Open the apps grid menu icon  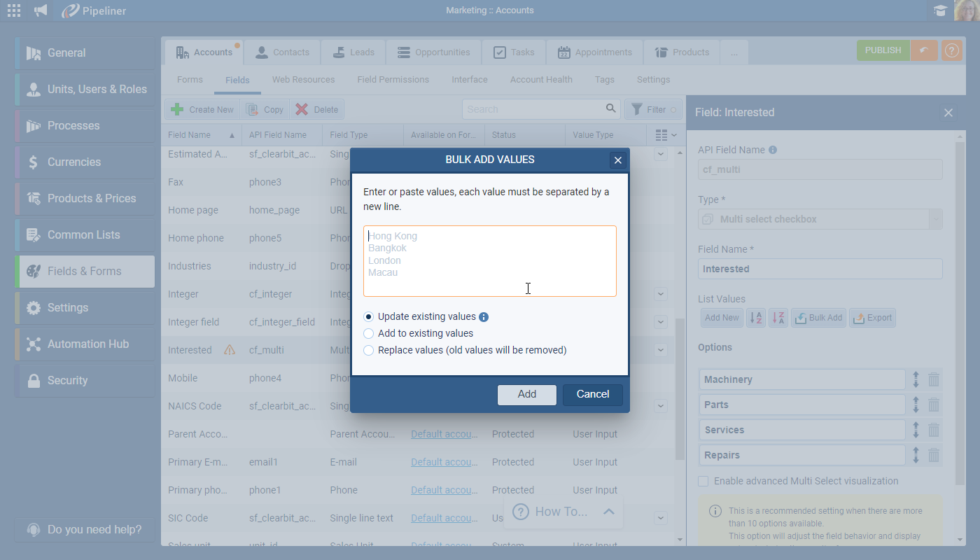point(13,10)
